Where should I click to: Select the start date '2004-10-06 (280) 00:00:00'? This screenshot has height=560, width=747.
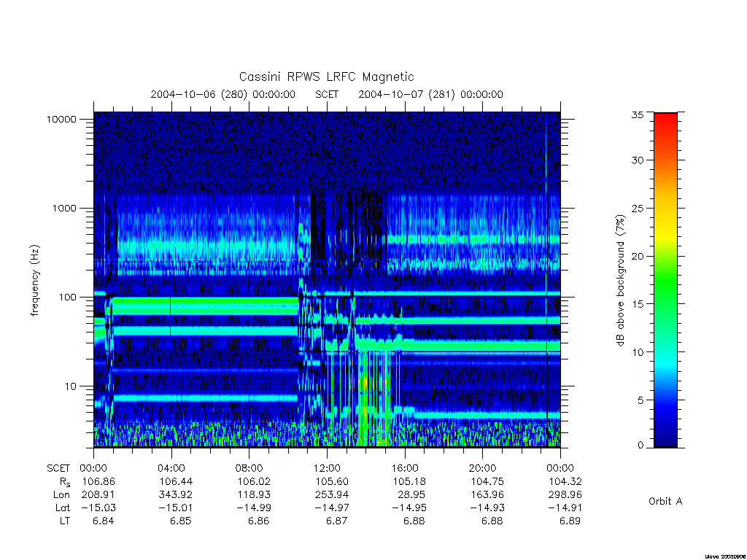click(x=223, y=94)
